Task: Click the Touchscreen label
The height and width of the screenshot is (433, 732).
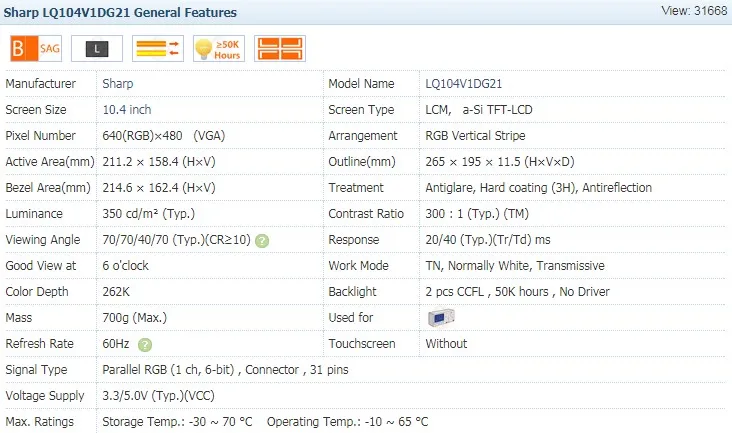Action: (x=362, y=344)
